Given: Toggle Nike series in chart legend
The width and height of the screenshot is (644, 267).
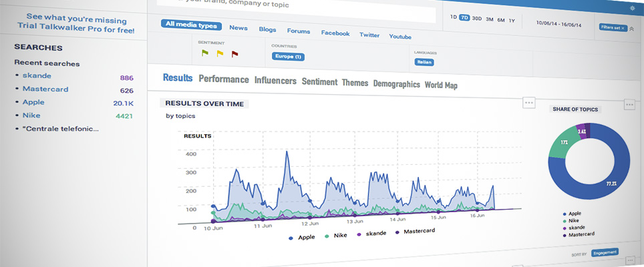Looking at the screenshot, I should pyautogui.click(x=335, y=236).
